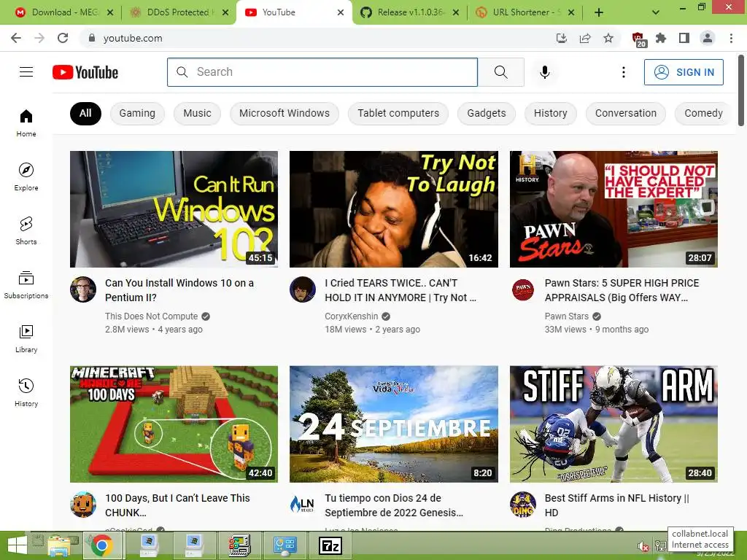747x560 pixels.
Task: Open title I Cried TEARS TWICE
Action: 400,290
